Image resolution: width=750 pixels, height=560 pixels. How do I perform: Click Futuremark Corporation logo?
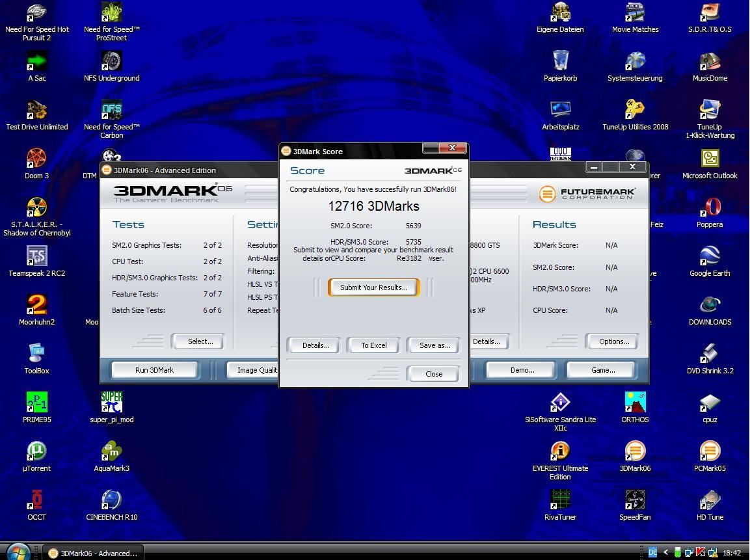(587, 193)
